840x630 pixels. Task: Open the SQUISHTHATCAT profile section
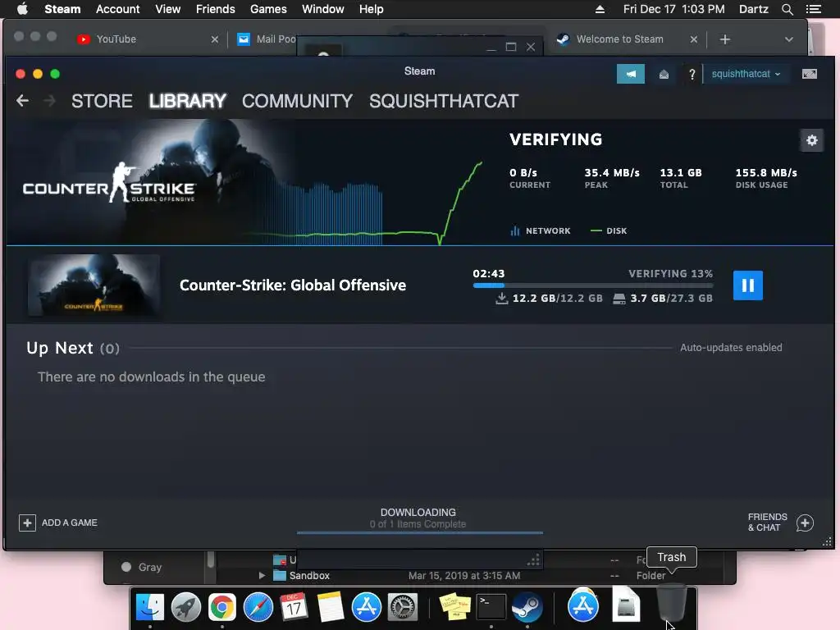444,101
